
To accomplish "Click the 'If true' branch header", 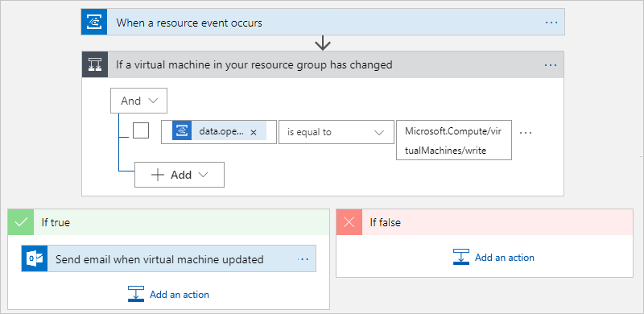I will 169,222.
